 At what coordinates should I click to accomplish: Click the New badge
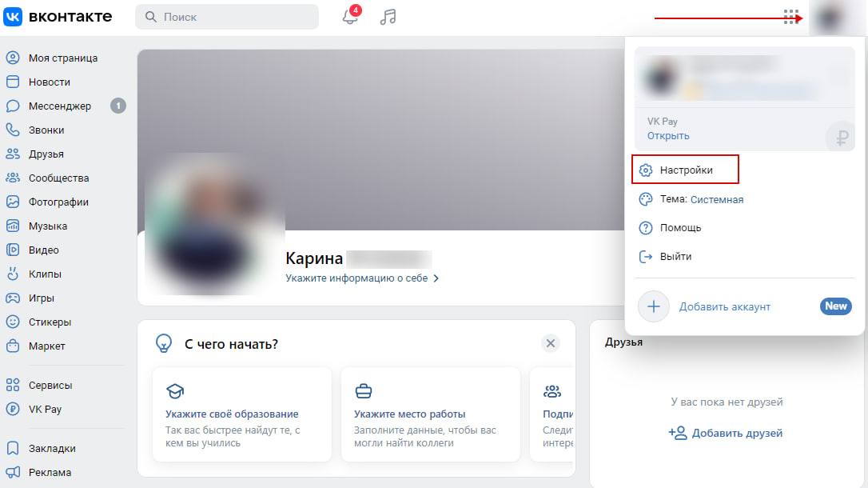click(835, 306)
